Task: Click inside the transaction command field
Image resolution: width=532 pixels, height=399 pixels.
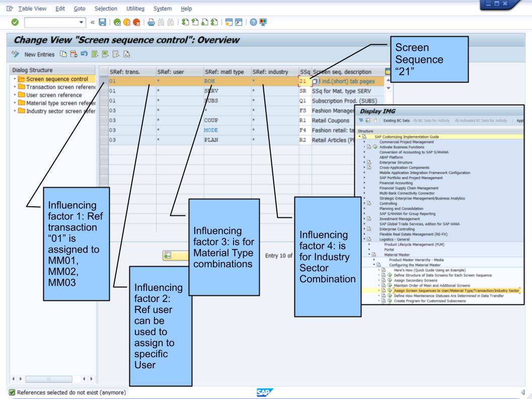Action: point(52,23)
